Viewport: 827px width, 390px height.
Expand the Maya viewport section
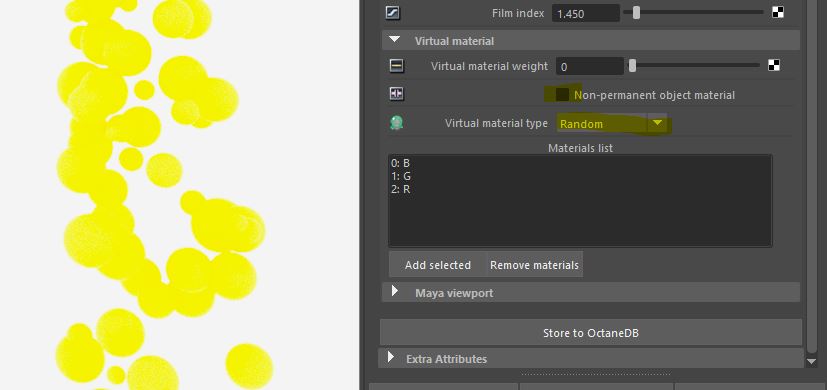pos(394,291)
